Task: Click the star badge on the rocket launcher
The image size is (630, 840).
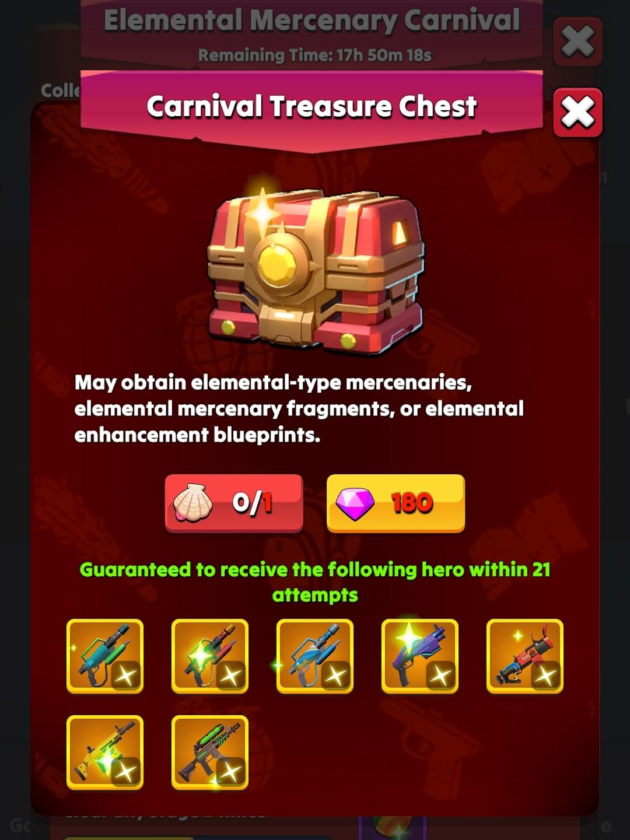Action: pos(545,675)
